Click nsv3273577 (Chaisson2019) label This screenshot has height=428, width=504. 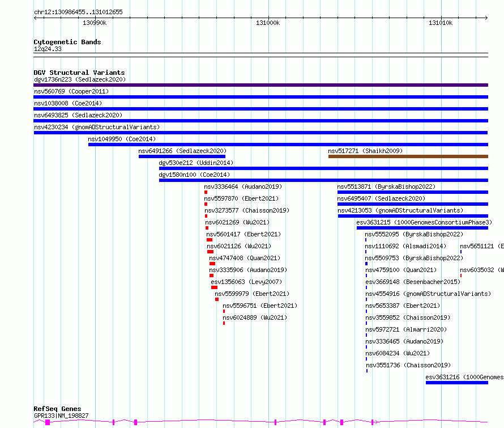[247, 210]
